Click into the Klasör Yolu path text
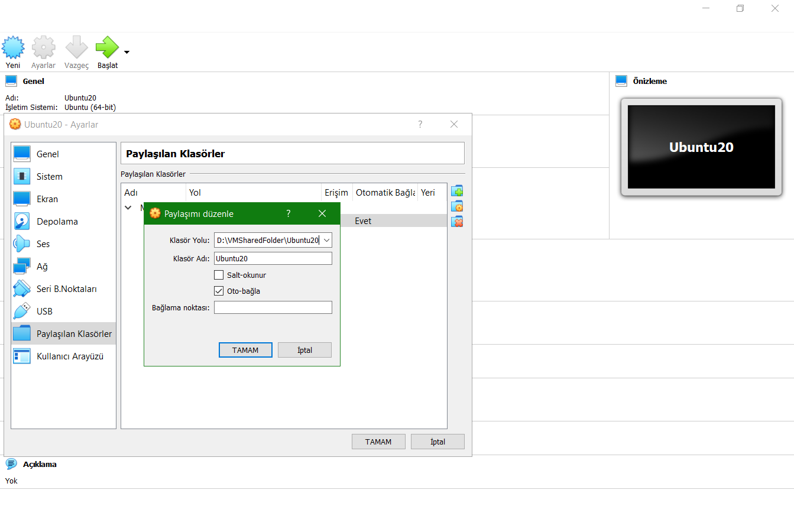794x532 pixels. (x=268, y=240)
